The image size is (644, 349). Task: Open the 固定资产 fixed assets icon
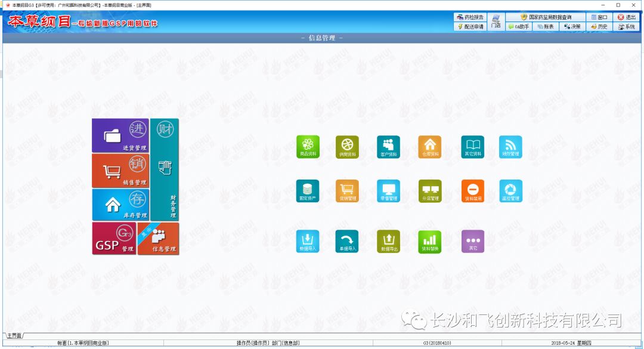pyautogui.click(x=308, y=191)
